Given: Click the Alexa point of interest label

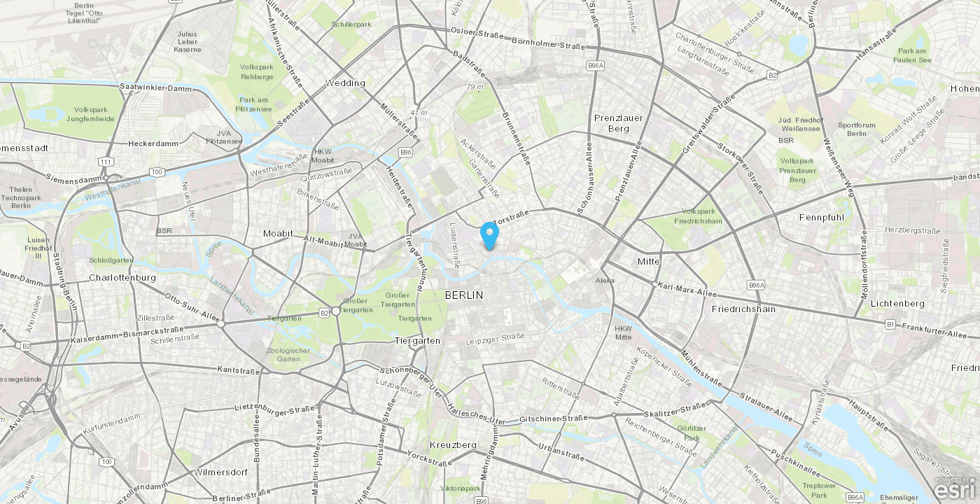Looking at the screenshot, I should tap(605, 280).
